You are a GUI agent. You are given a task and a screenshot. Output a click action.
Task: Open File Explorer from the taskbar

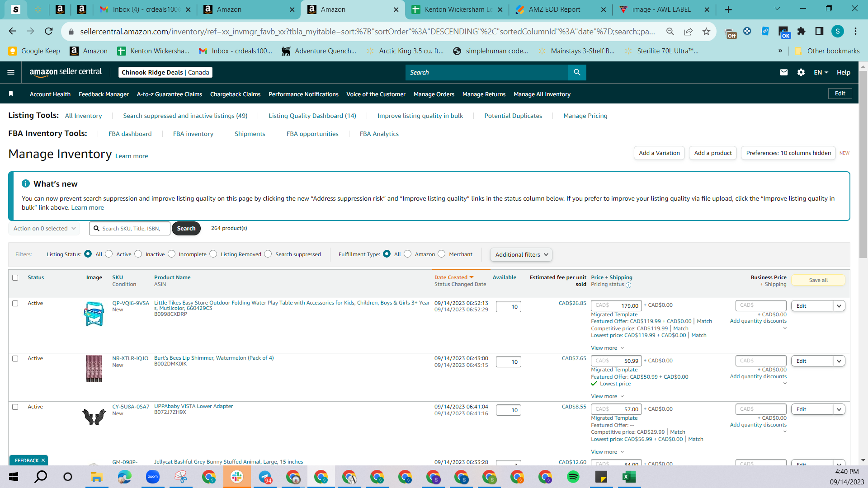(97, 477)
